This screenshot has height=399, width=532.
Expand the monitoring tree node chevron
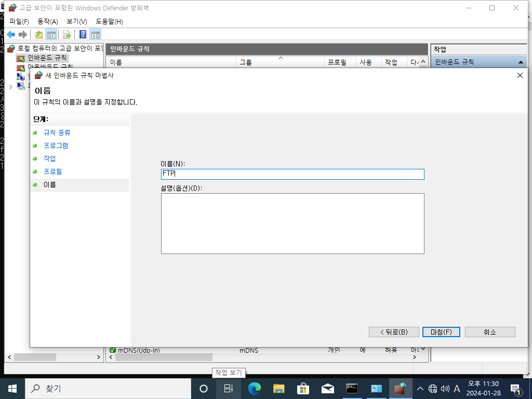pos(11,87)
